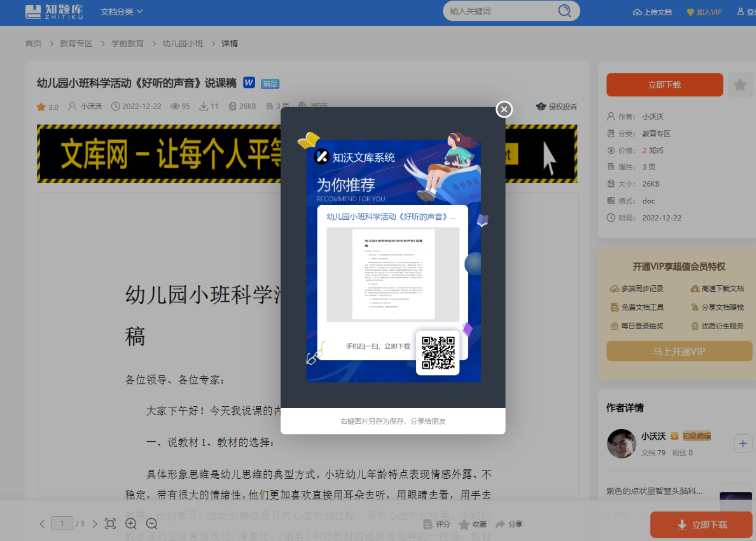Open 上传文档 upload link
Viewport: 756px width, 541px height.
pos(652,12)
